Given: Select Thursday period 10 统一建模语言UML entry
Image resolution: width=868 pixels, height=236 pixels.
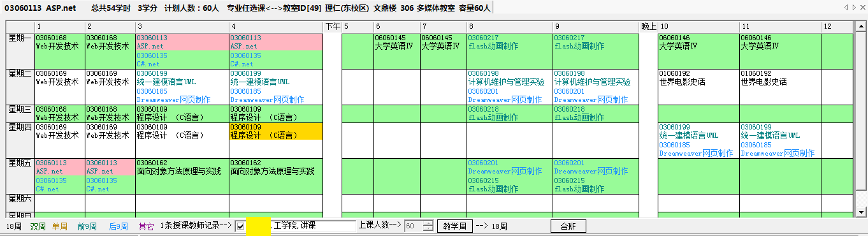Looking at the screenshot, I should coord(698,131).
